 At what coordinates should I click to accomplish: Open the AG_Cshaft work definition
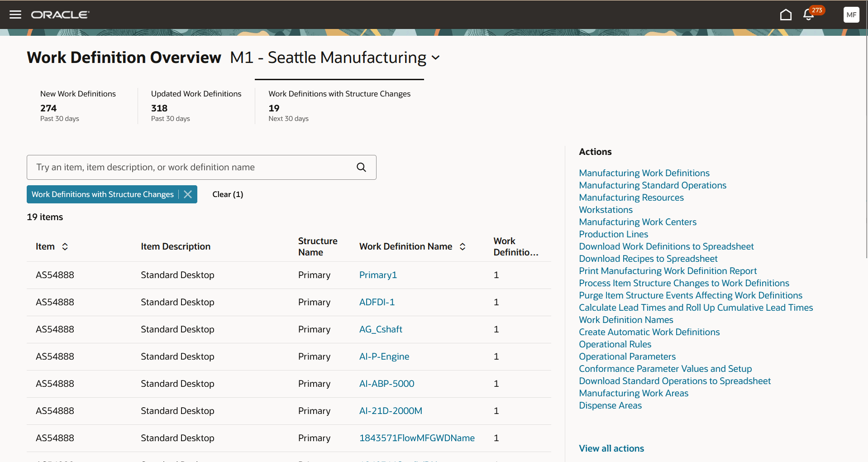pos(381,329)
